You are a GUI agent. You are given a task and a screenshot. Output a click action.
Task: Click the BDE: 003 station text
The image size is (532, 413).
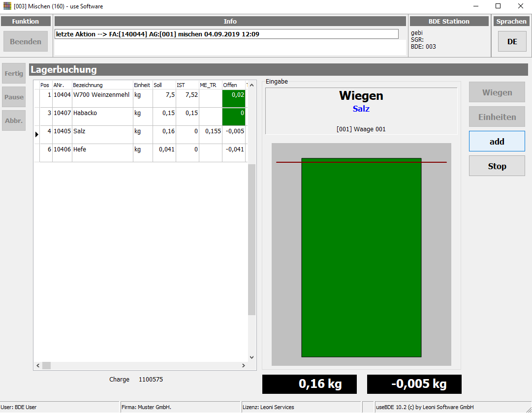423,47
